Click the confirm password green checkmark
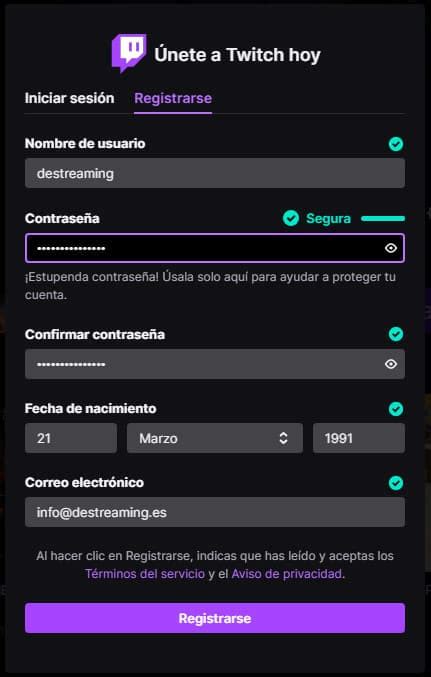This screenshot has width=431, height=677. point(396,334)
